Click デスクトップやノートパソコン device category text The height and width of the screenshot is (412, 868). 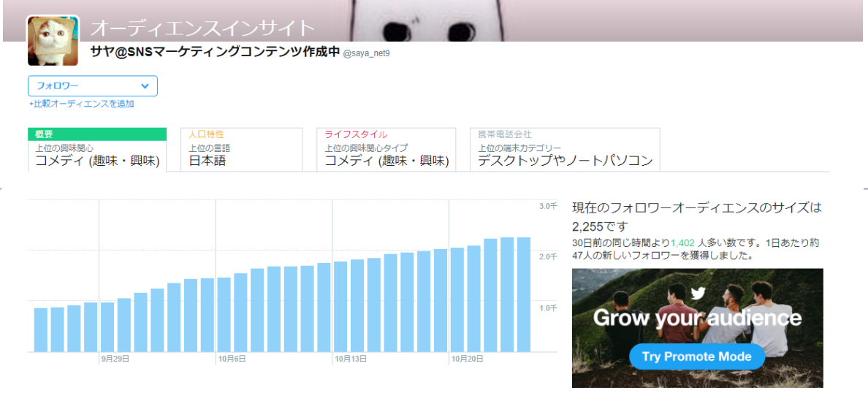point(566,161)
